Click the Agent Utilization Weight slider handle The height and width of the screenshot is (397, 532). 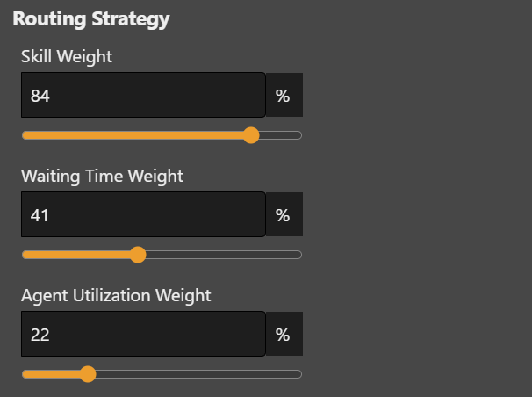click(87, 374)
